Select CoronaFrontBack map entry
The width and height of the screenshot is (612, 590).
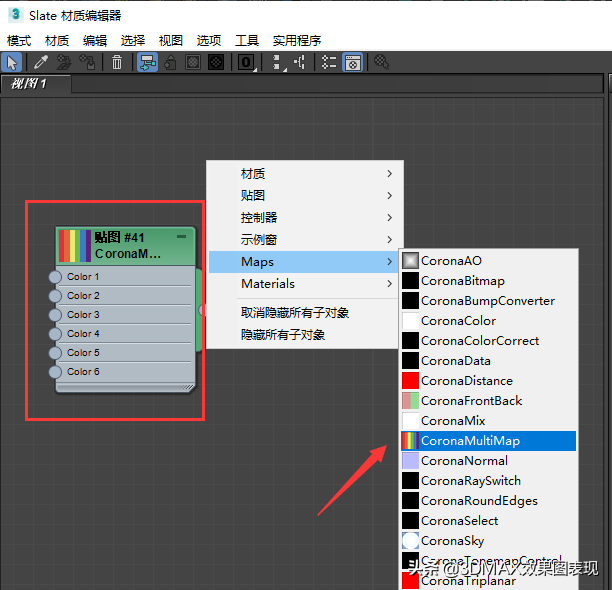[488, 401]
